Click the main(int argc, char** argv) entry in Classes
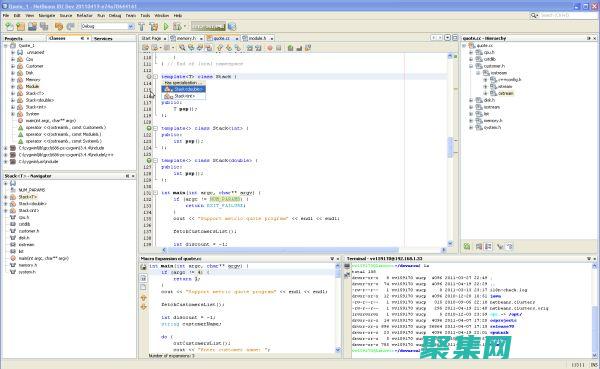The width and height of the screenshot is (600, 369). pyautogui.click(x=51, y=121)
